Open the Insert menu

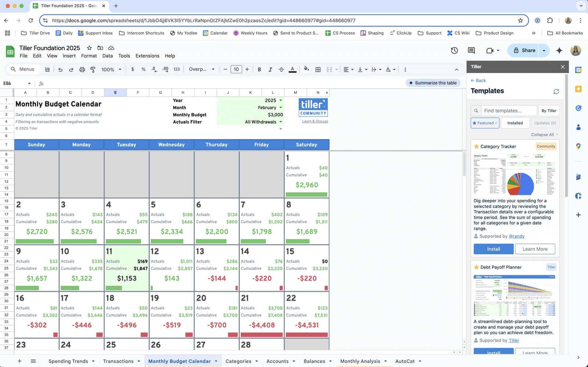tap(69, 56)
